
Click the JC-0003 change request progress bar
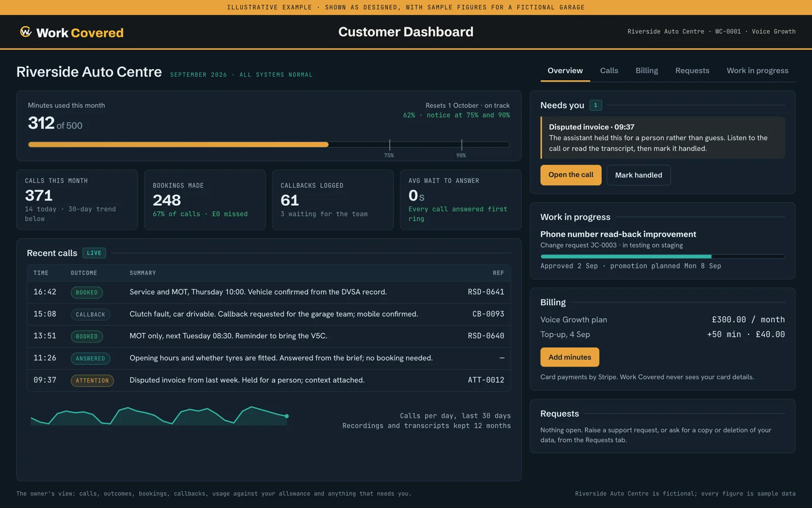coord(662,257)
